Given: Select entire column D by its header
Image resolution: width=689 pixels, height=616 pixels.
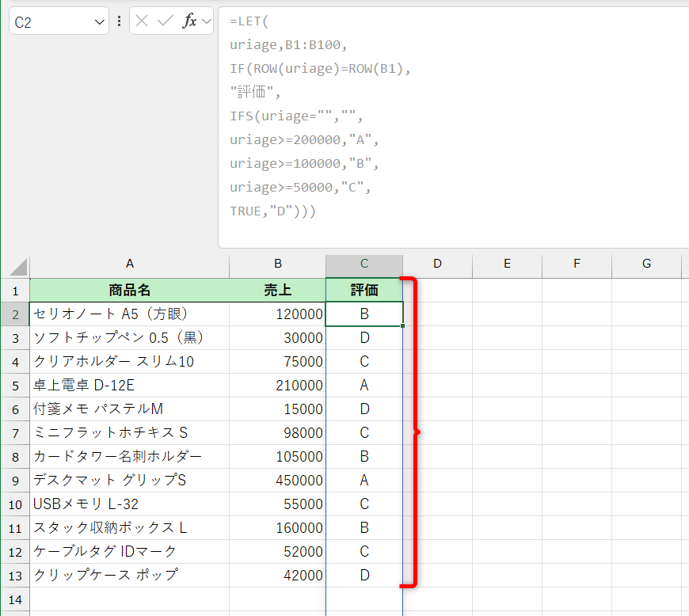Looking at the screenshot, I should (437, 264).
